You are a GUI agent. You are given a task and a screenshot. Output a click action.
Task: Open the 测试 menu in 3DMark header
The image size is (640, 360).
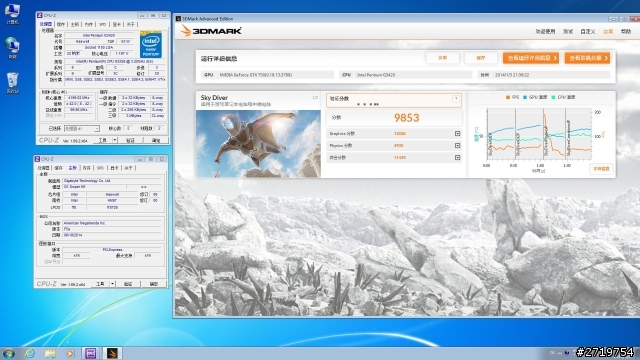pos(568,31)
